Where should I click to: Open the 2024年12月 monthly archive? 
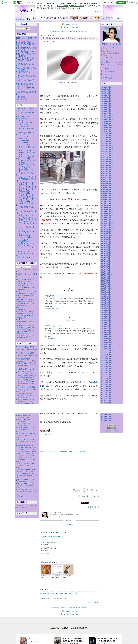107,89
